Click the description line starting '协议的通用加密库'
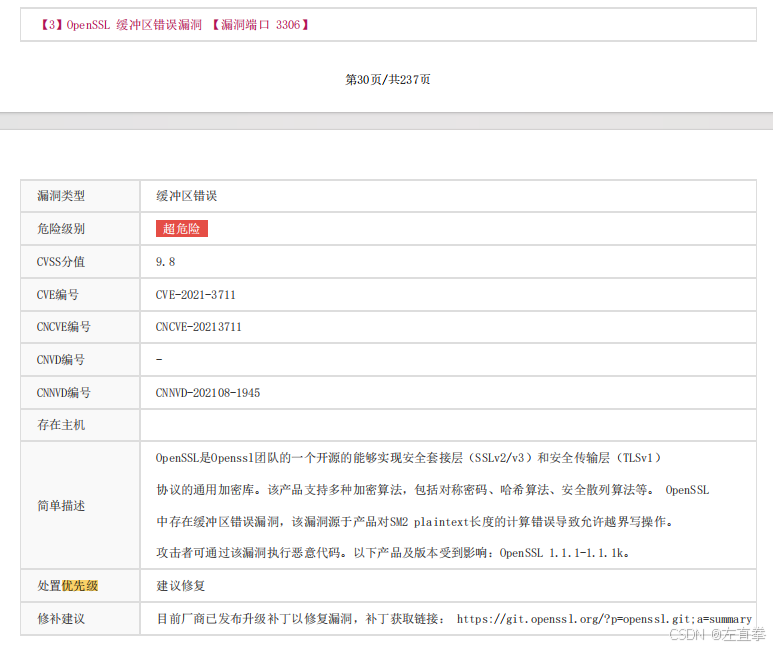 click(433, 490)
